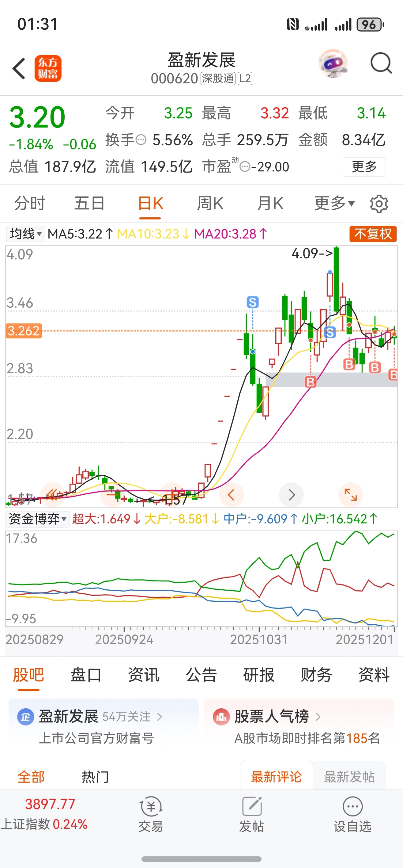Tap the 交易 yen icon
The image size is (403, 868).
tap(151, 806)
